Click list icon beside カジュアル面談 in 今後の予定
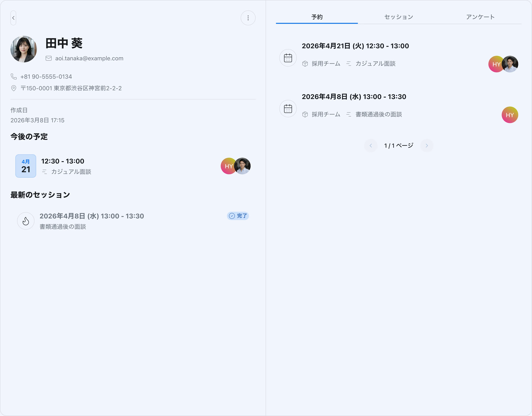Viewport: 532px width, 416px height. point(44,172)
